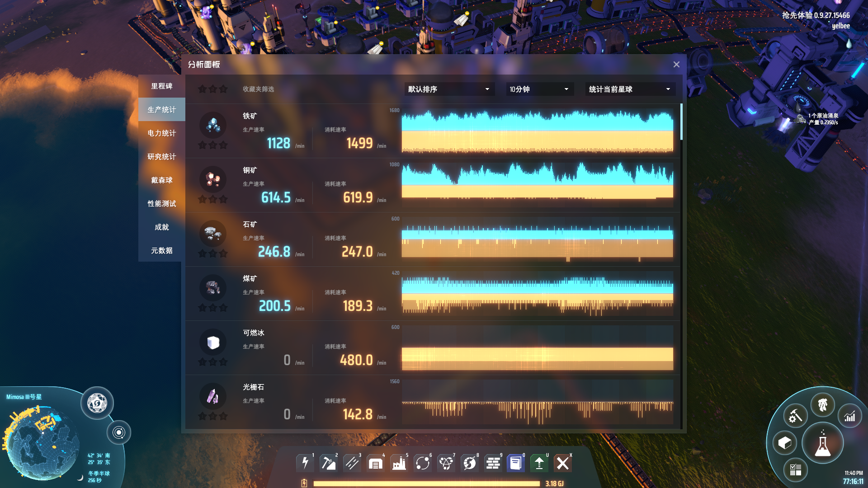Click the mecha energy bar
This screenshot has width=868, height=488.
tap(426, 483)
